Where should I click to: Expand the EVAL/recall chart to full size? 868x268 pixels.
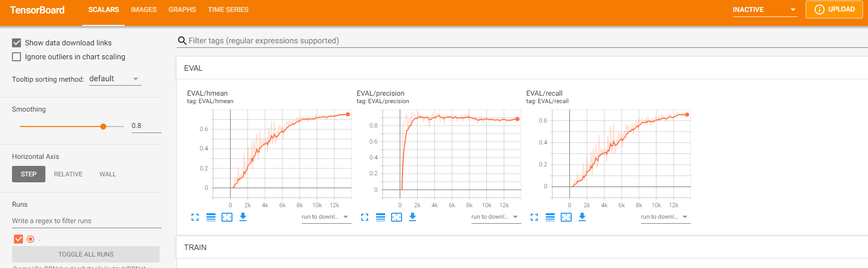click(x=534, y=217)
